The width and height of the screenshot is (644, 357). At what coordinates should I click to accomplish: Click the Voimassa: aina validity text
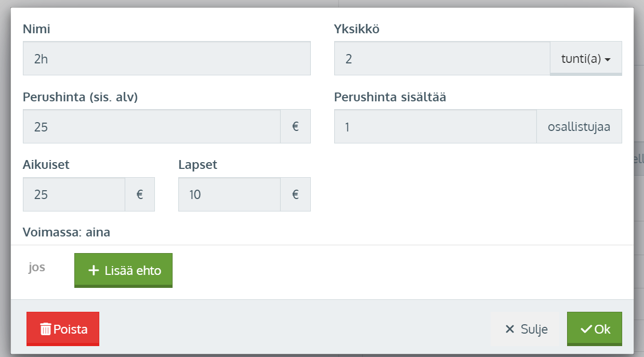pos(67,232)
